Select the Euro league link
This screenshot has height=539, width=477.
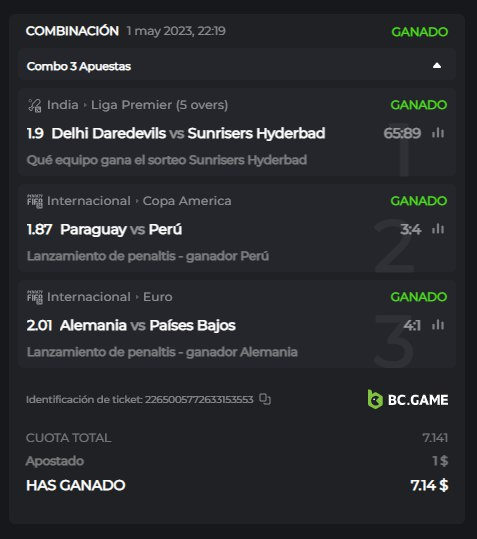pyautogui.click(x=158, y=297)
